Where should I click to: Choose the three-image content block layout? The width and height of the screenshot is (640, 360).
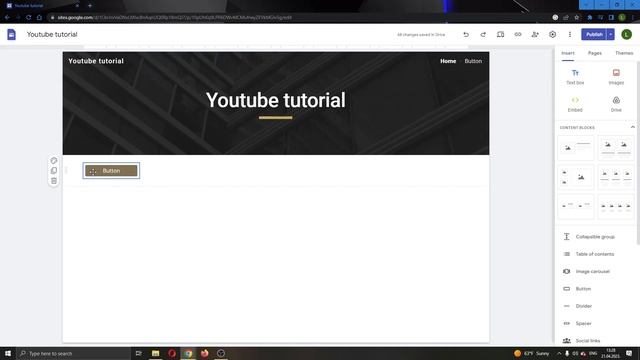coord(616,178)
